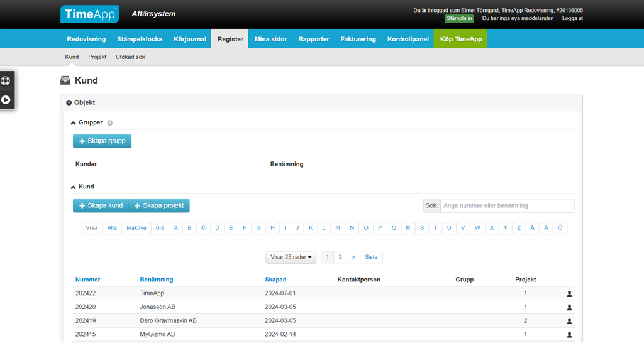This screenshot has height=343, width=644.
Task: Click the question mark icon beside Grupper
Action: point(110,123)
